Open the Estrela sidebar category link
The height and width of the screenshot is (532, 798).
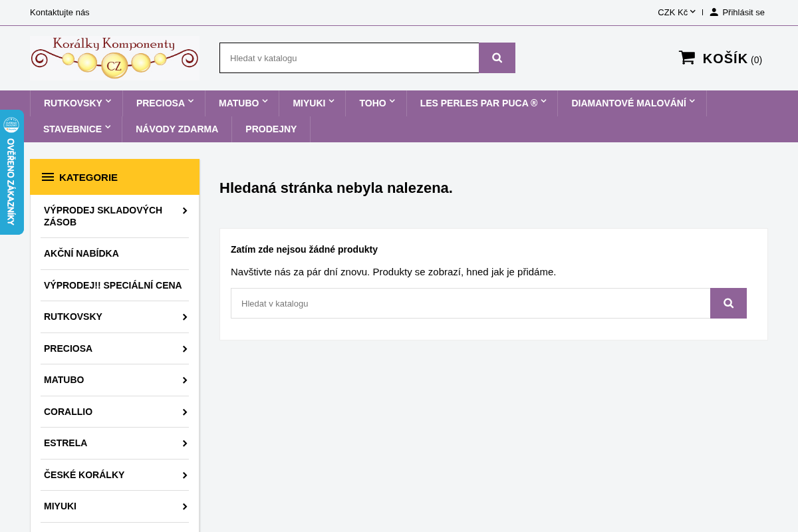66,443
